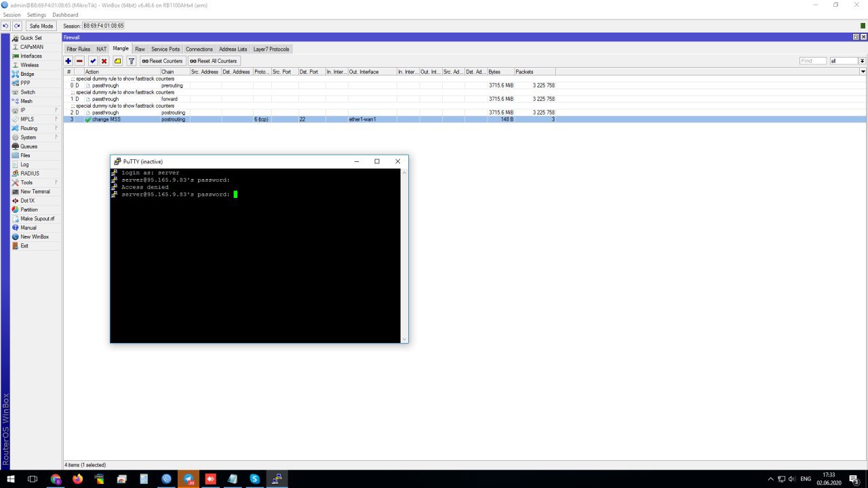Viewport: 868px width, 488px height.
Task: Remove selected rule with red minus icon
Action: [79, 61]
